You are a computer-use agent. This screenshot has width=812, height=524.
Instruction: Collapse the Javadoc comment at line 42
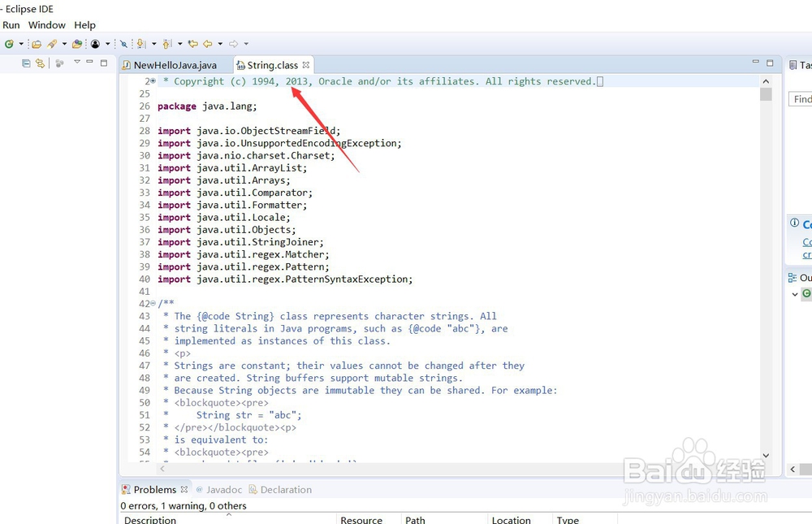[153, 303]
